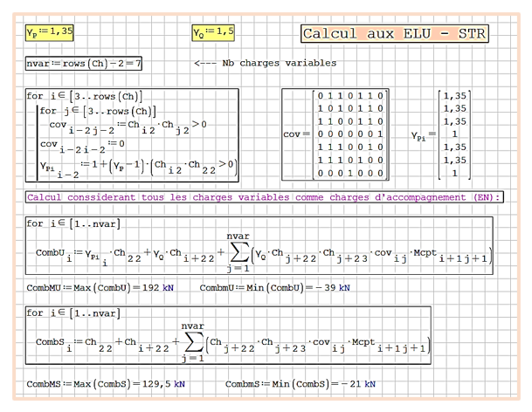Select the yellow γQ := 1,5 definition
This screenshot has width=532, height=412.
click(x=213, y=33)
